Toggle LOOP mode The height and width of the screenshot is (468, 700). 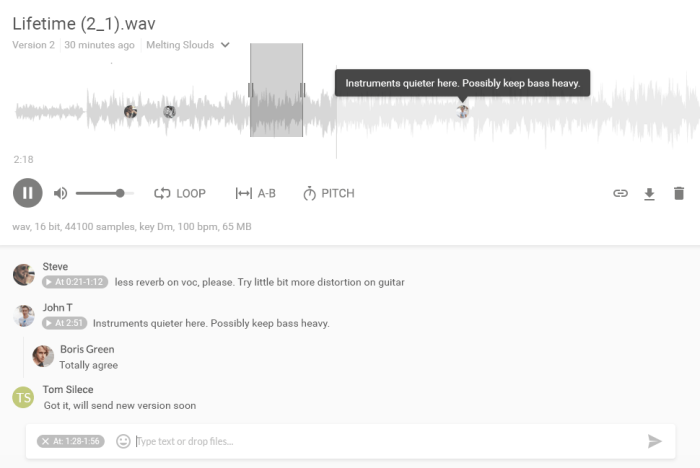pos(180,193)
